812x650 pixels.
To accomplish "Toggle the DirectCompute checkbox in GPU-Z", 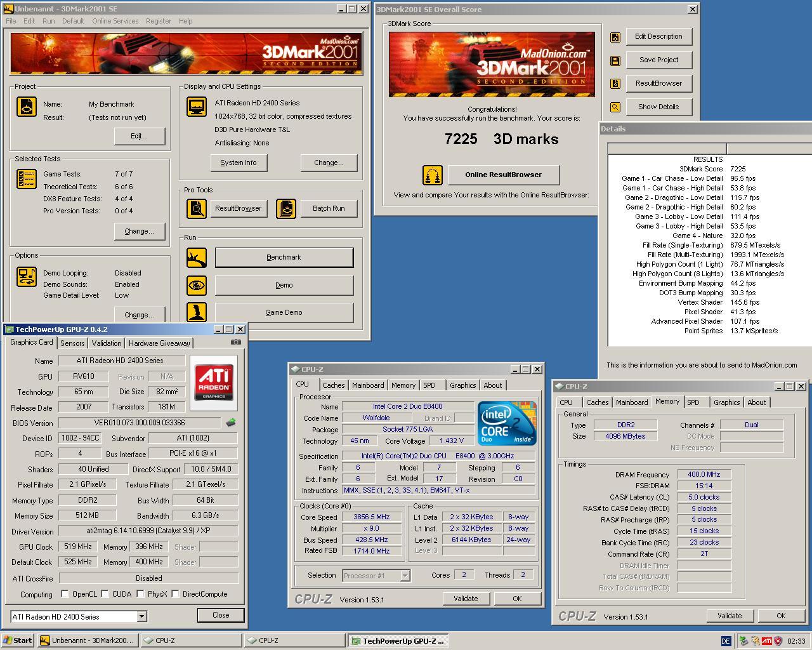I will [x=175, y=594].
